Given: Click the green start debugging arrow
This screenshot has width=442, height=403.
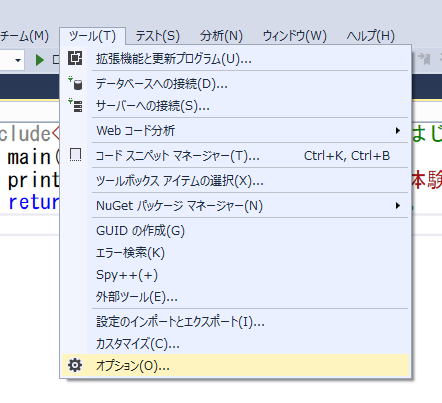Looking at the screenshot, I should [x=40, y=60].
